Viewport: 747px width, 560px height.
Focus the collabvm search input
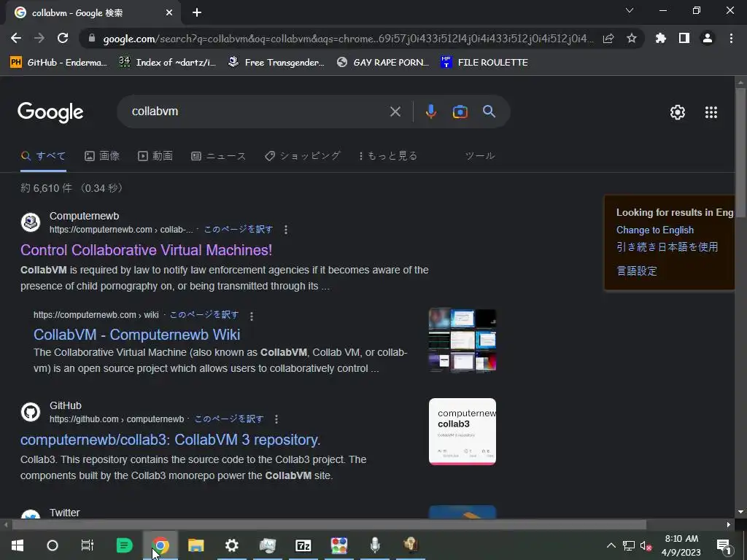[258, 112]
